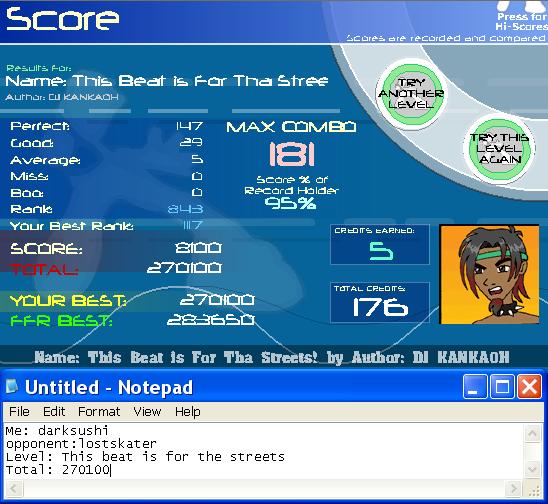Click the Notepad icon in the title bar
Viewport: 548px width, 504px height.
pos(12,387)
